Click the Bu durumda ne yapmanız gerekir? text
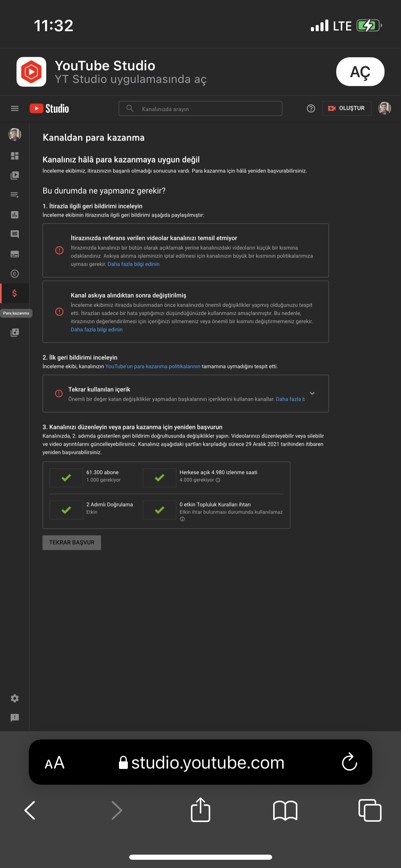 [104, 191]
